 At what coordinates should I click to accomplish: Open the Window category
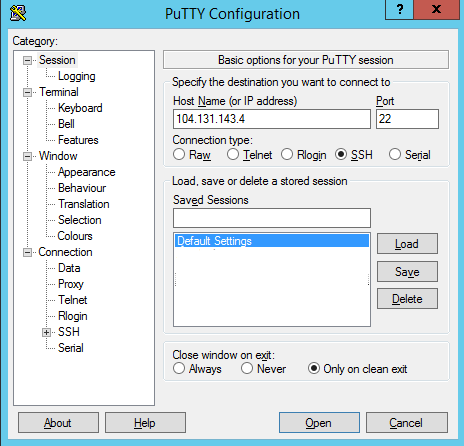click(58, 156)
